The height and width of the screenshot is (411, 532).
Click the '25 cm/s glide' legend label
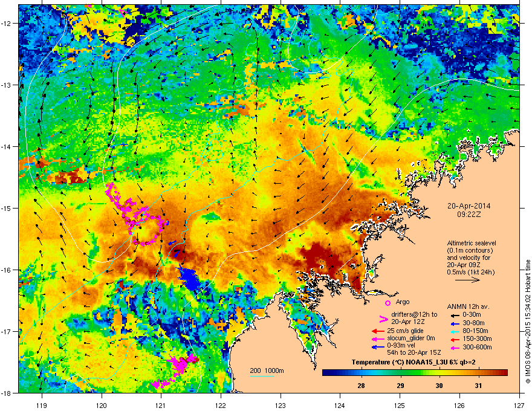pos(405,331)
